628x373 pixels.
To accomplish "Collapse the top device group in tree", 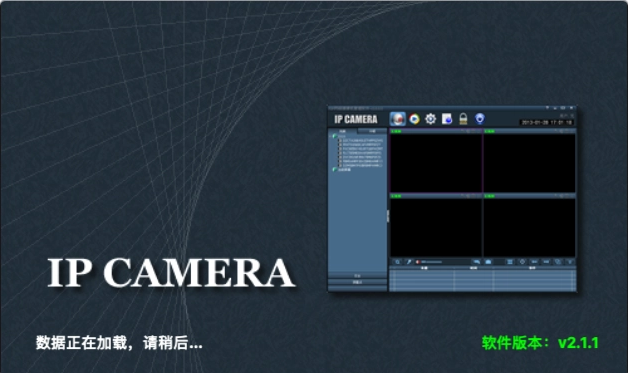I will point(330,136).
